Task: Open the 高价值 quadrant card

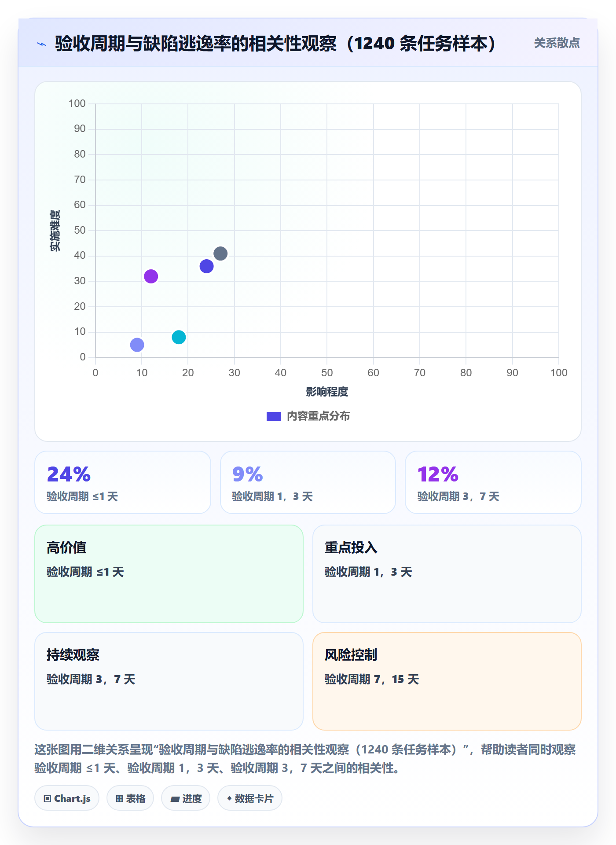Action: (x=169, y=574)
